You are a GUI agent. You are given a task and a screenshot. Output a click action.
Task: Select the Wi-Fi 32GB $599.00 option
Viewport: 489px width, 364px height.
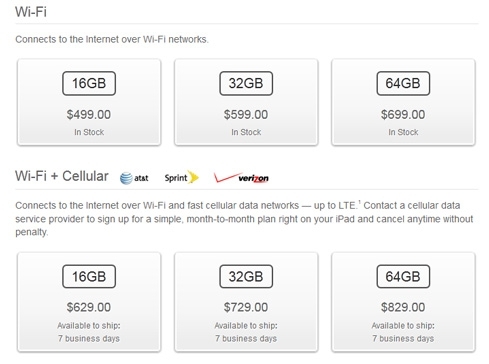coord(246,102)
